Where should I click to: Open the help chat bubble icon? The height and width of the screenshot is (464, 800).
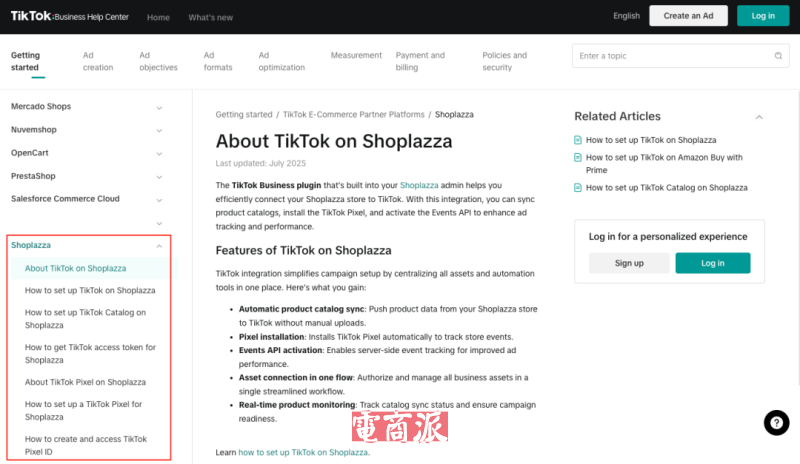pos(776,423)
